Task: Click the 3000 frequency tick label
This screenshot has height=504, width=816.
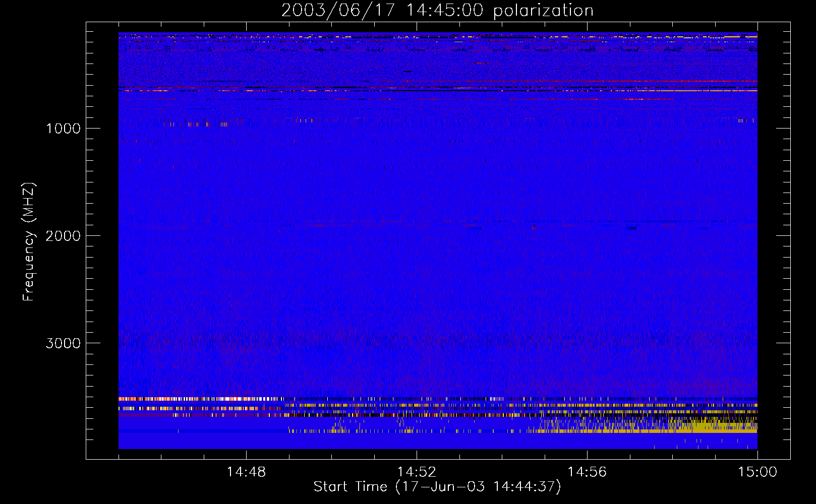Action: 64,343
